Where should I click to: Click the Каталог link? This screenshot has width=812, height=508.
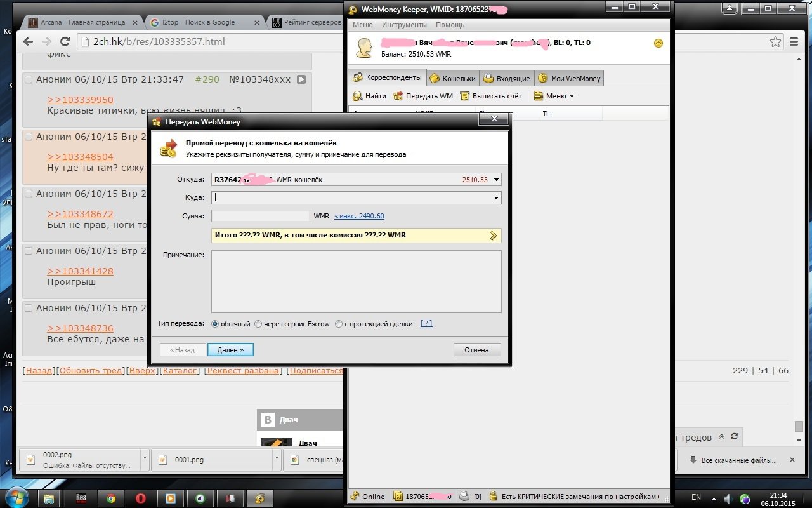coord(180,370)
